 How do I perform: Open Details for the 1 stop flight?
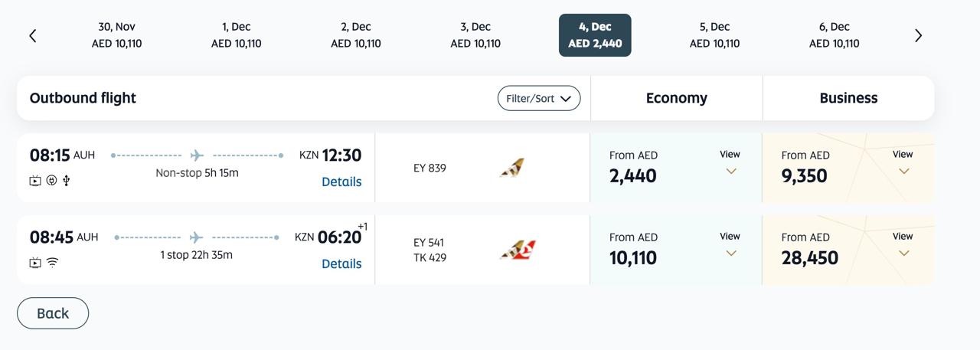coord(341,263)
